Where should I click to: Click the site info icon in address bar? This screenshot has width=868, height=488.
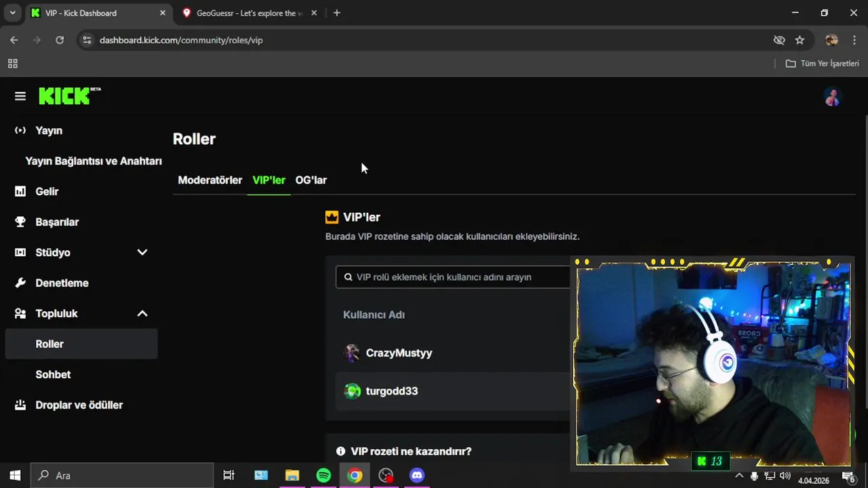tap(87, 40)
